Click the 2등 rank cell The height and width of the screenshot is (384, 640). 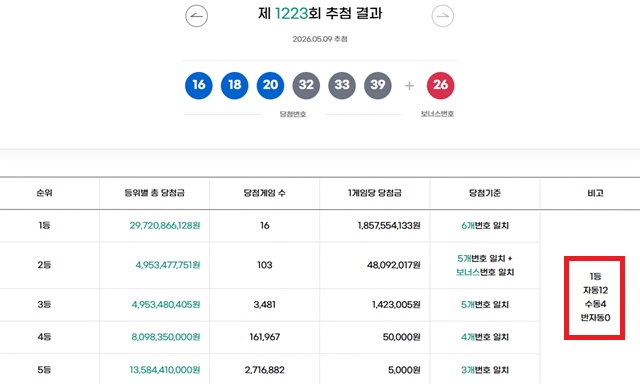(44, 265)
